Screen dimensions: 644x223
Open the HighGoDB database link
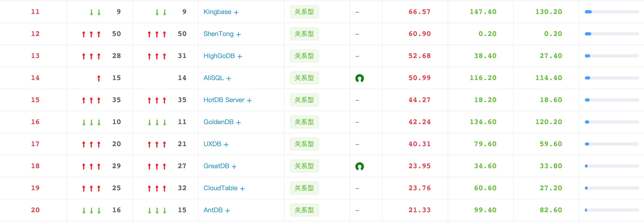[x=219, y=56]
